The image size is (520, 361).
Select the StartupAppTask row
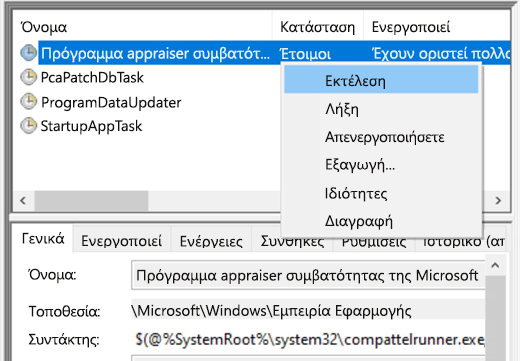(91, 126)
